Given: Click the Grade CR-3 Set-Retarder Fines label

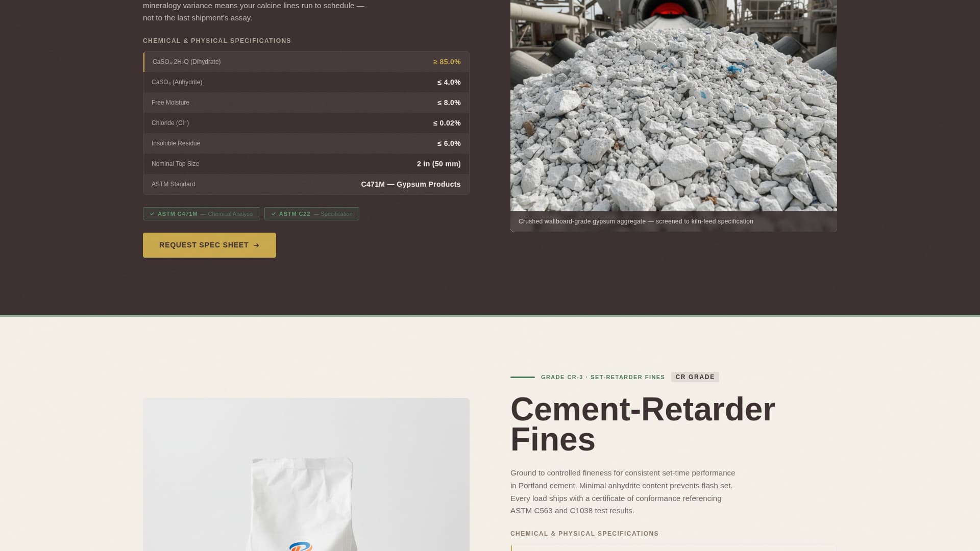Looking at the screenshot, I should coord(603,377).
